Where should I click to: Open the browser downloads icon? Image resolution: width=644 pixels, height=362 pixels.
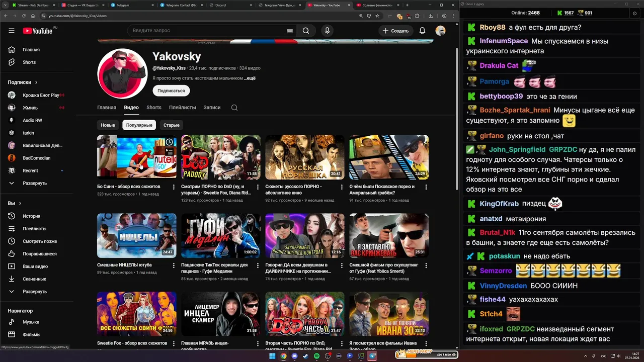click(431, 16)
